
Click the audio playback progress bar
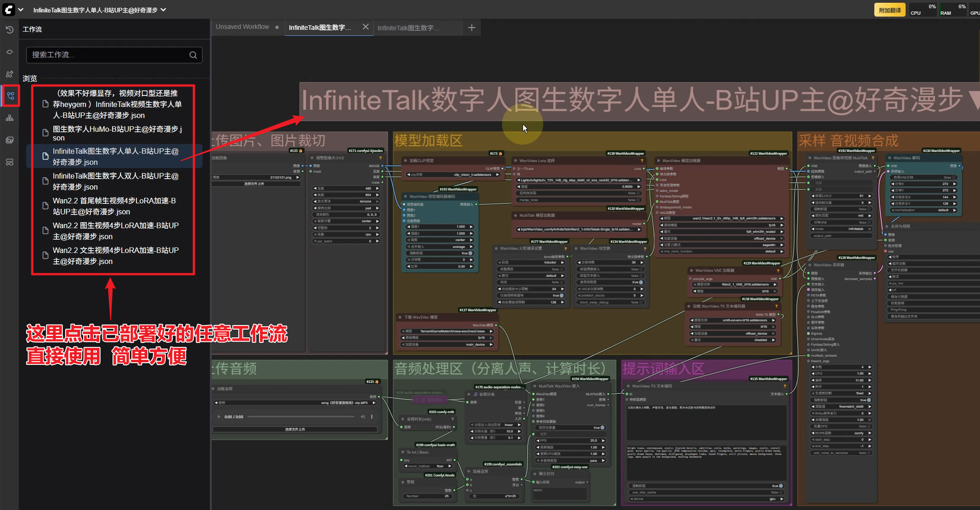(x=302, y=417)
